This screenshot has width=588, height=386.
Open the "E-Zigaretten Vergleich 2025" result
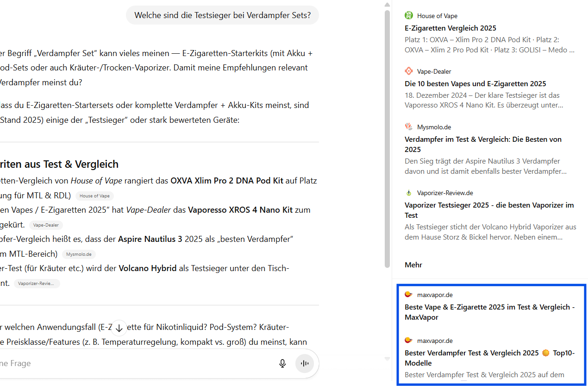coord(450,28)
